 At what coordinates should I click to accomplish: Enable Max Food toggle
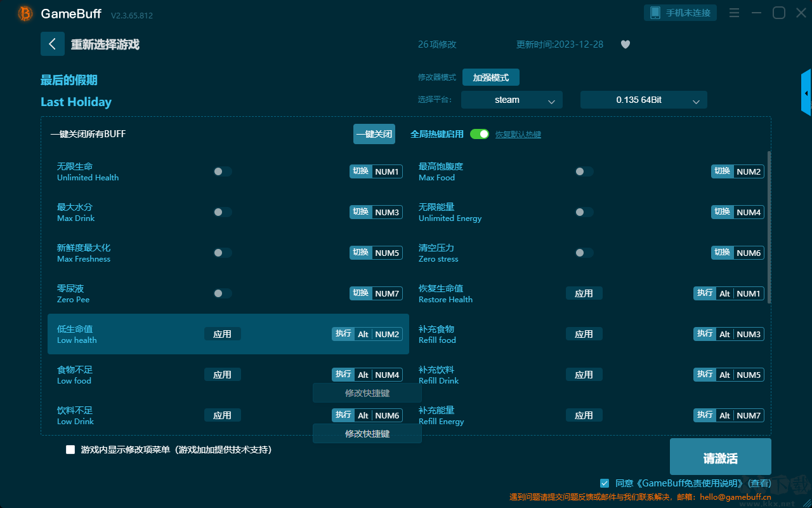pyautogui.click(x=584, y=171)
